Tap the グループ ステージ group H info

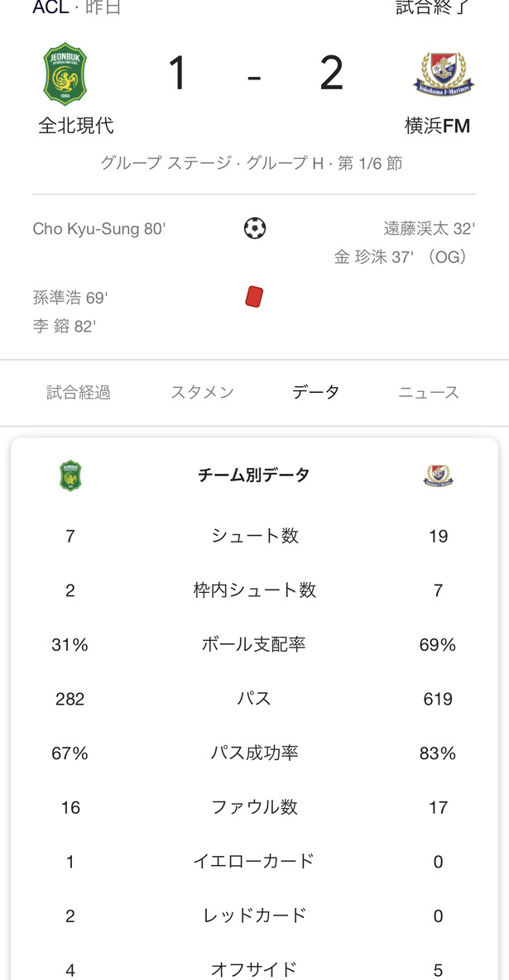pyautogui.click(x=252, y=163)
